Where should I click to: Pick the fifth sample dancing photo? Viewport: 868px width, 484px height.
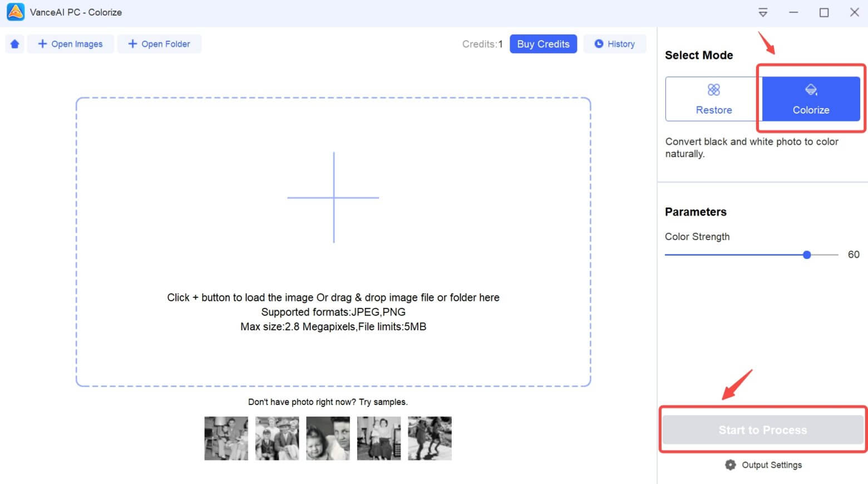[x=430, y=438]
